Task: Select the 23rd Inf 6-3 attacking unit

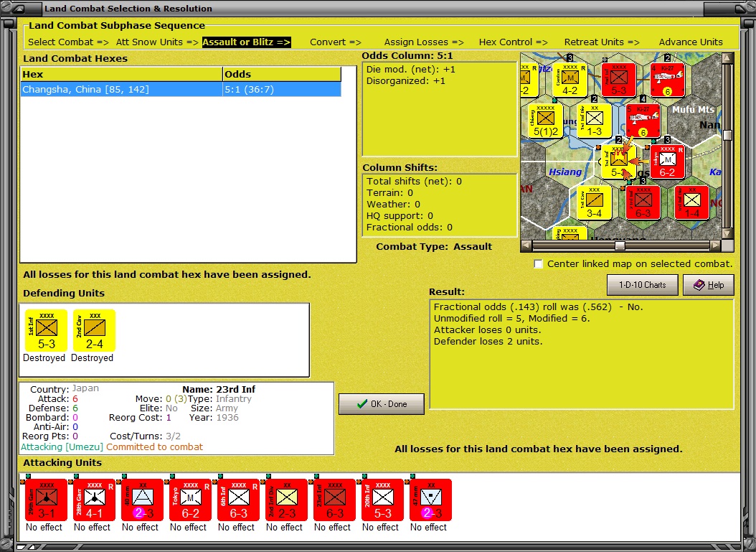Action: coord(335,500)
